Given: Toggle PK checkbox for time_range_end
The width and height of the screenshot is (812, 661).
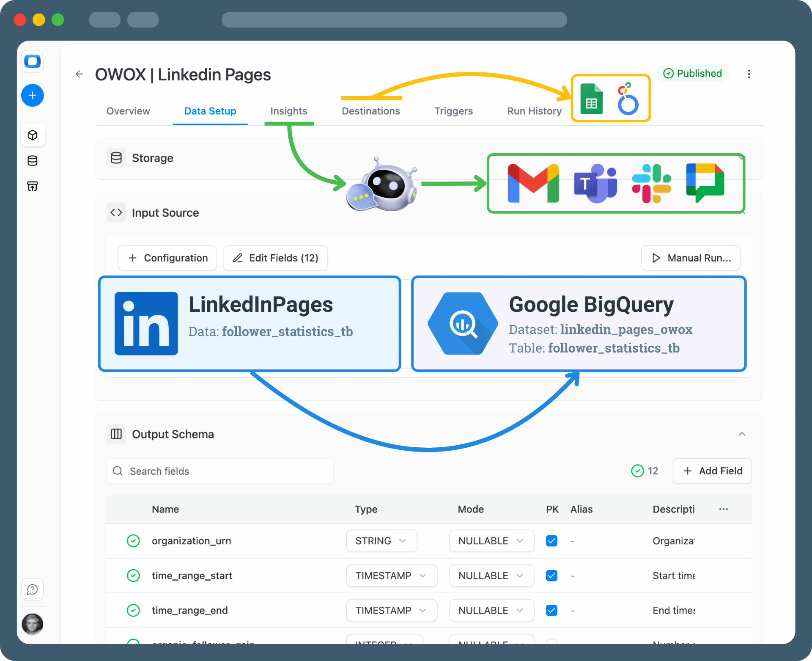Looking at the screenshot, I should pyautogui.click(x=551, y=610).
